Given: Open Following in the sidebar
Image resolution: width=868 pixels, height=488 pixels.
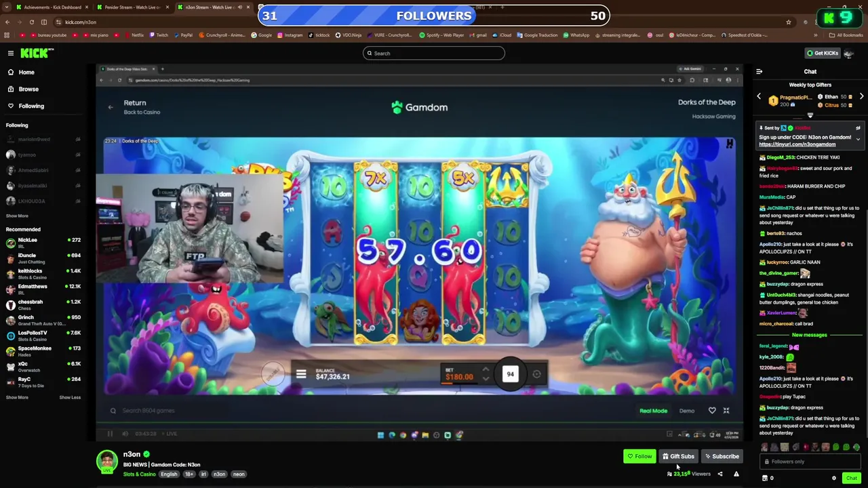Looking at the screenshot, I should tap(31, 106).
